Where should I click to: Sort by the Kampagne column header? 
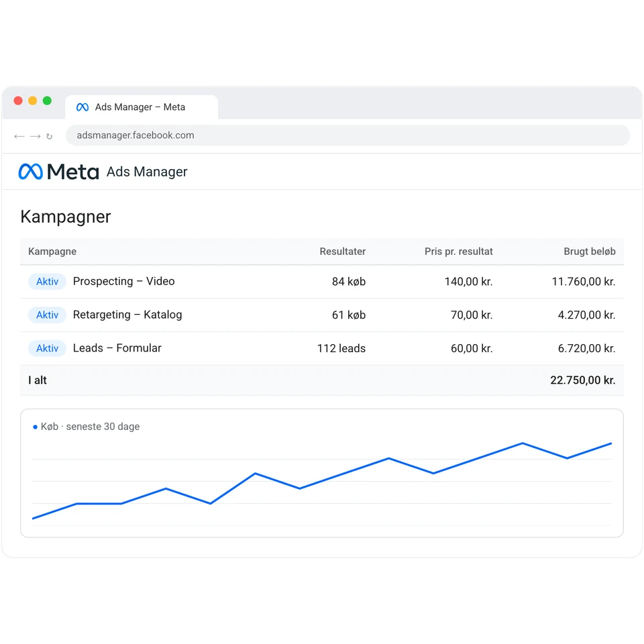(x=52, y=252)
